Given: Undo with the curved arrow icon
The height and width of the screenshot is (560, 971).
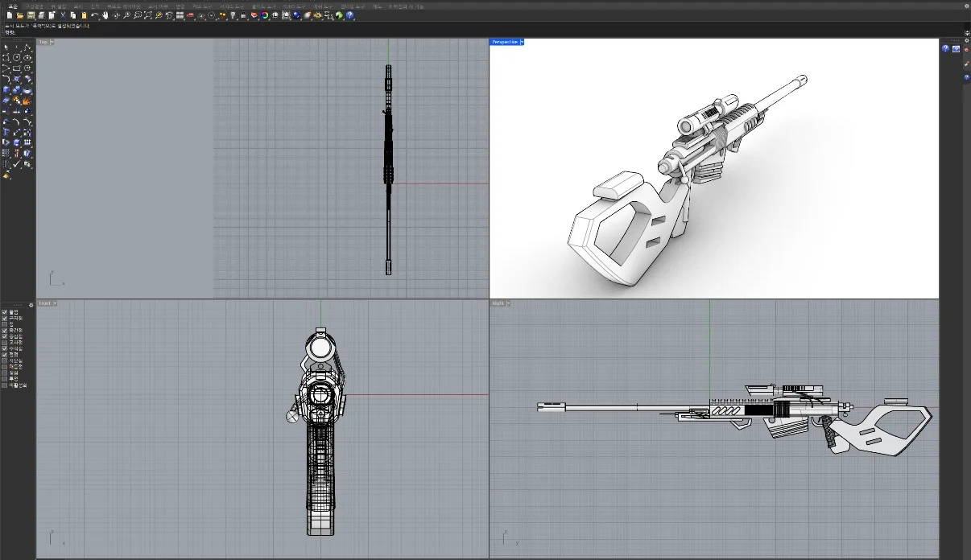Looking at the screenshot, I should coord(94,15).
